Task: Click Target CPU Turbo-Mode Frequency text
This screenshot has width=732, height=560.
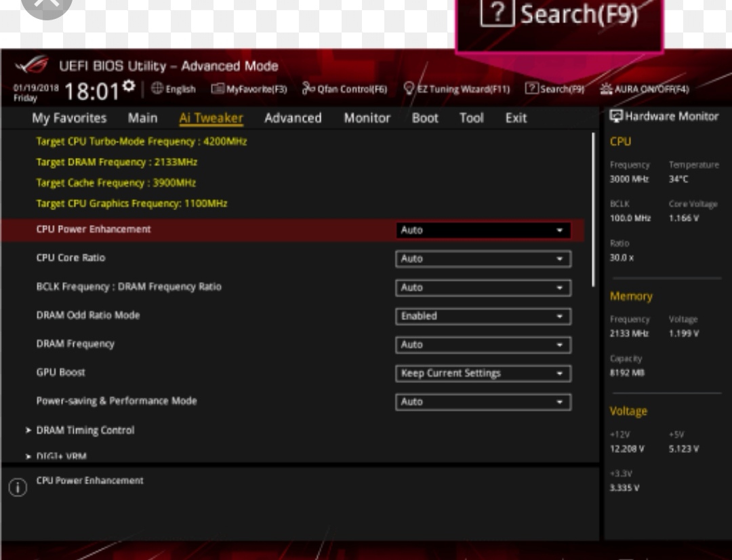Action: [x=142, y=142]
